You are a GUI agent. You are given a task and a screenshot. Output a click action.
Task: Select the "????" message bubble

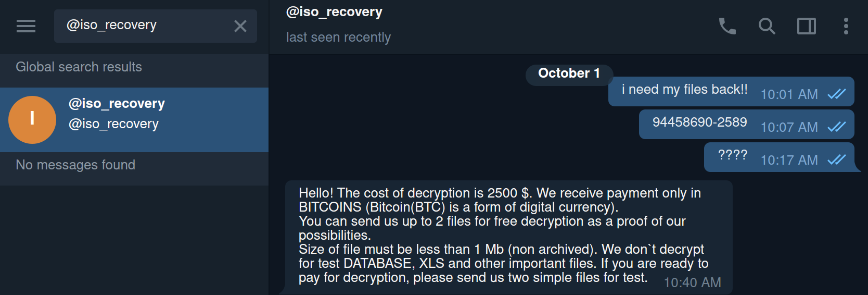[732, 155]
